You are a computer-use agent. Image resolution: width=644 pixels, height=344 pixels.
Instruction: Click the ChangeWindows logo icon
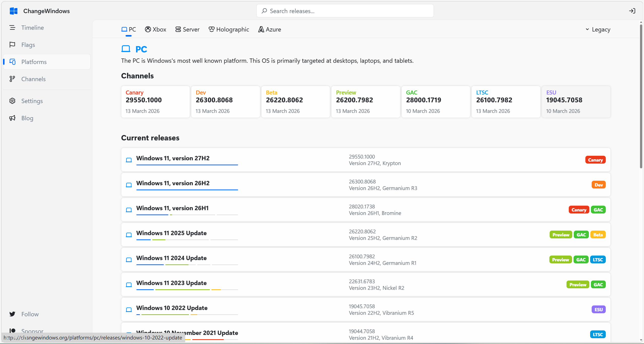(14, 11)
